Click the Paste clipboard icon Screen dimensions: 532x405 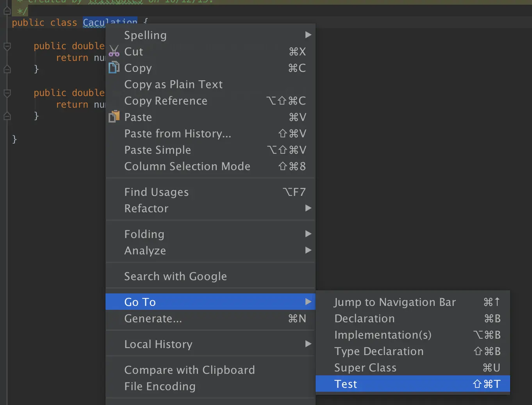point(114,116)
